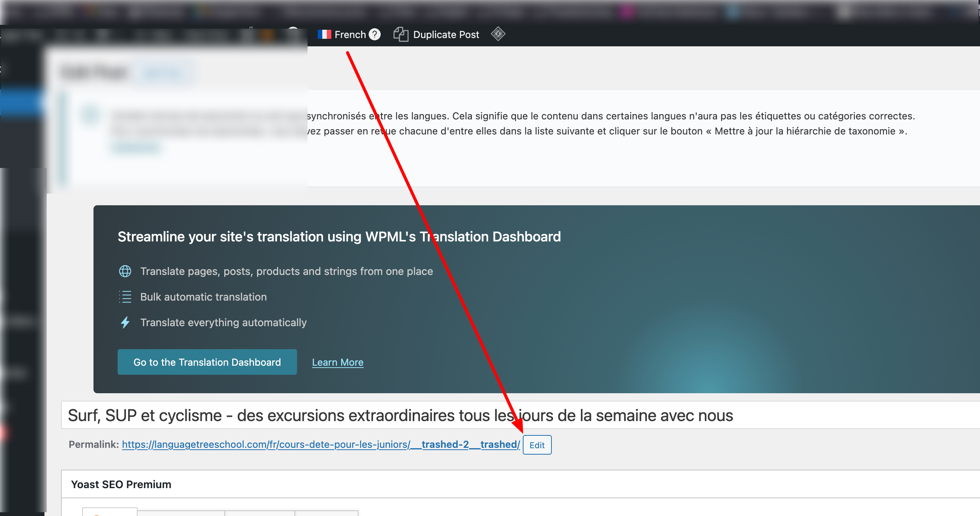The height and width of the screenshot is (516, 980).
Task: Click the lightning bolt Translate everything icon
Action: (x=125, y=322)
